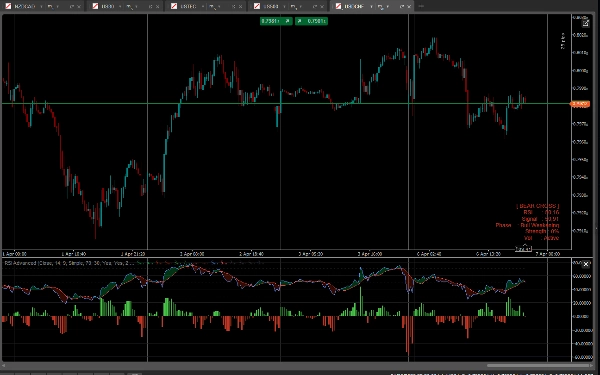The width and height of the screenshot is (600, 375).
Task: Open chart edit icon in top-right corner
Action: coord(585,24)
